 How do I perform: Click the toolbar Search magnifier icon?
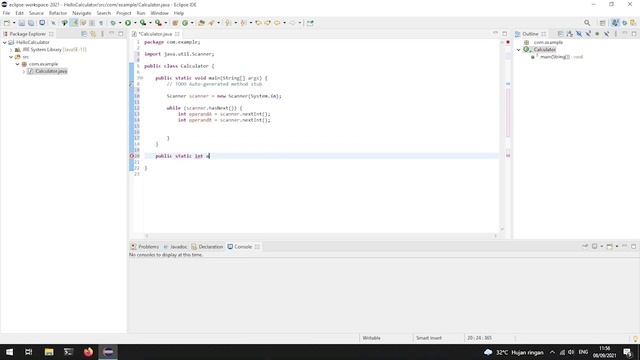coord(587,23)
